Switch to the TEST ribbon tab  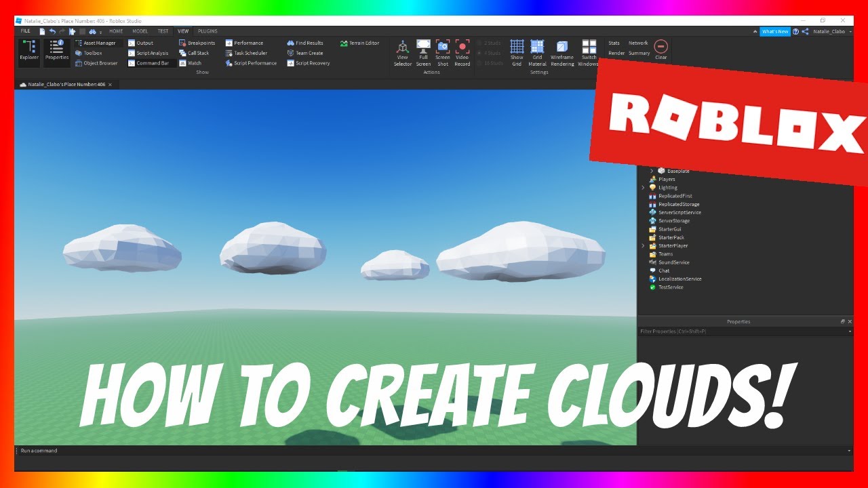pyautogui.click(x=163, y=31)
